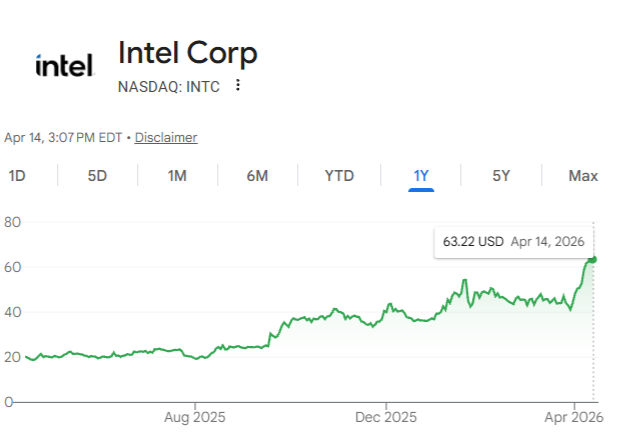Click the green endpoint dot on chart
This screenshot has height=442, width=619.
point(593,260)
